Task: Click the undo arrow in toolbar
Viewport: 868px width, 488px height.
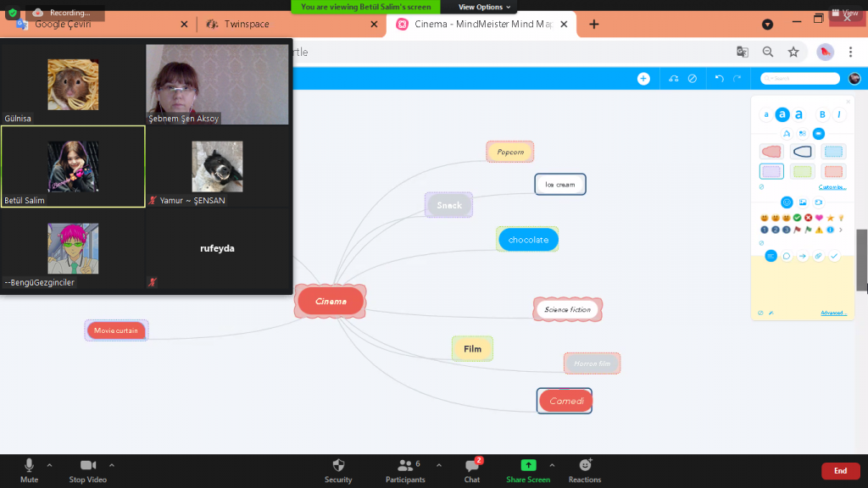Action: 720,79
